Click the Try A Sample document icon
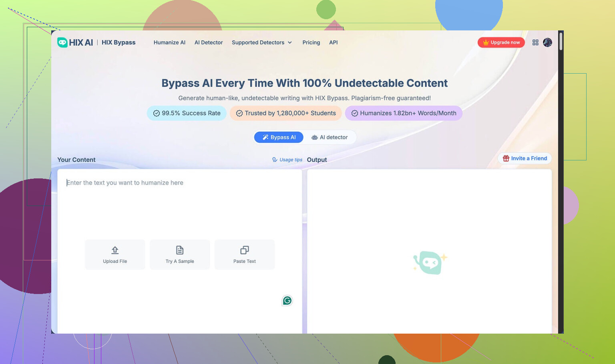The image size is (615, 364). pos(180,250)
